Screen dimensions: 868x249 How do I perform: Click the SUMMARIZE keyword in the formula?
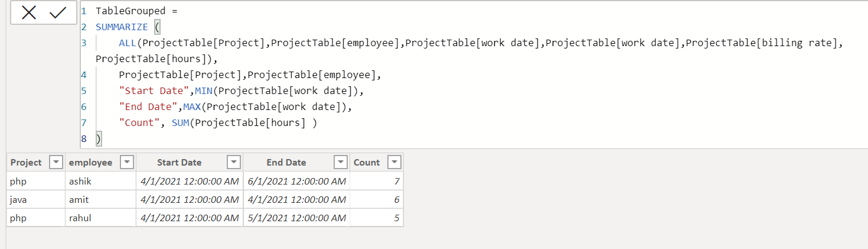tap(122, 27)
